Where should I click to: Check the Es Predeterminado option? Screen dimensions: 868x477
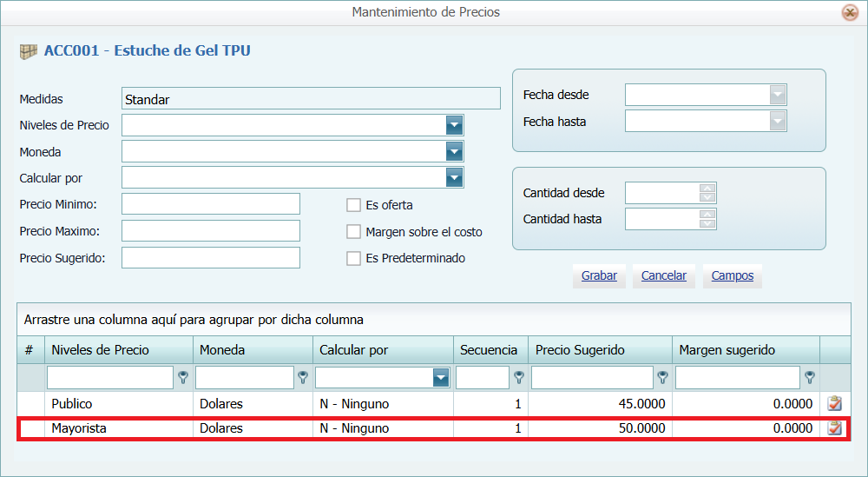coord(353,258)
